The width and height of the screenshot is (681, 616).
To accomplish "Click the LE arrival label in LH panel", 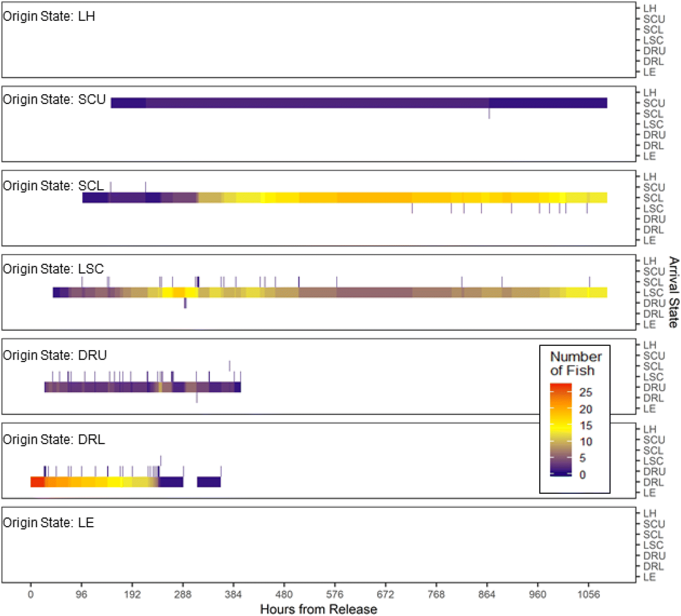I will (x=649, y=72).
